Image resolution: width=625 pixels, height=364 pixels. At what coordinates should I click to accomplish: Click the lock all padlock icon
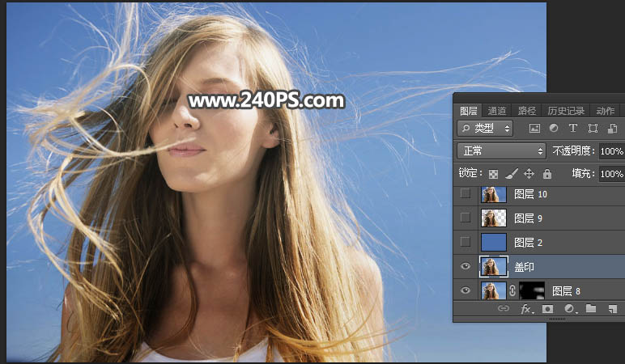point(547,174)
